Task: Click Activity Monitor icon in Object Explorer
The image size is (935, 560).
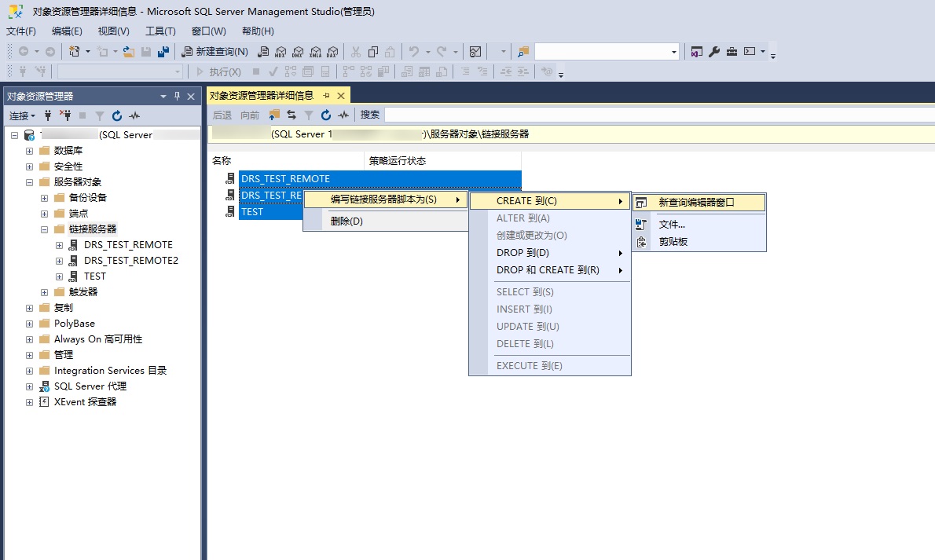Action: click(134, 115)
